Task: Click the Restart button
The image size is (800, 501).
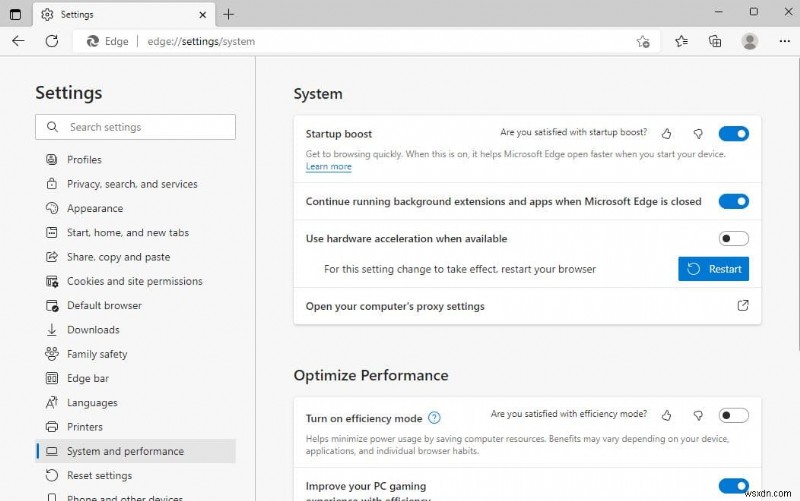Action: point(713,269)
